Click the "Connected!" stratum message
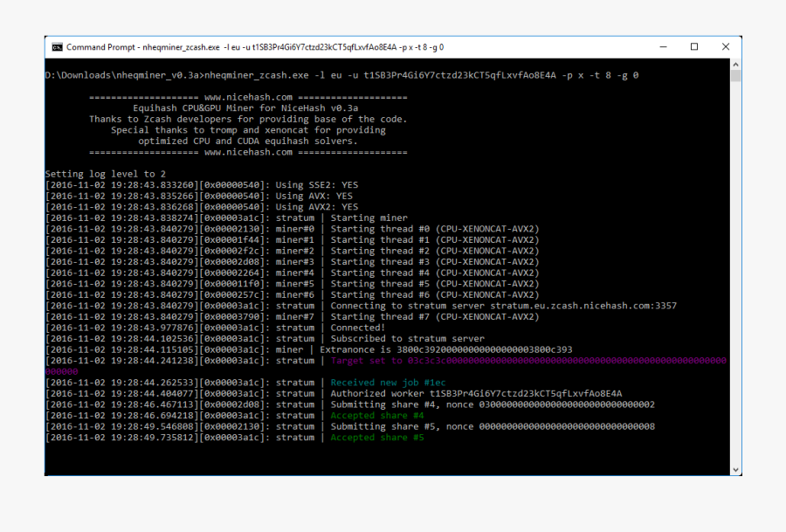786x532 pixels. [x=357, y=328]
